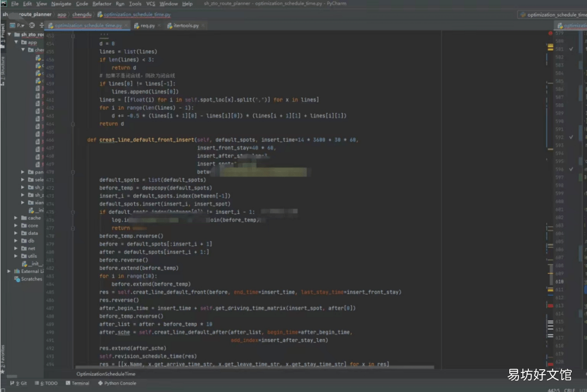Click the app breadcrumb in navigation bar
The image size is (587, 392).
[62, 15]
